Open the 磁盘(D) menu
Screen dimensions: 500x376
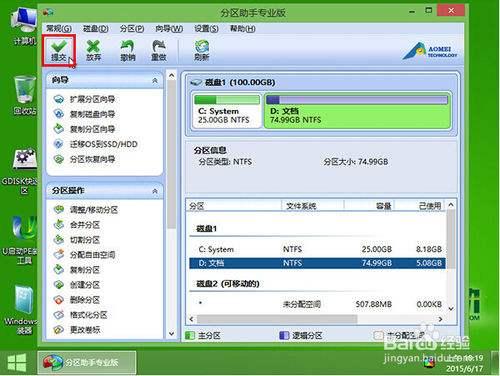96,29
